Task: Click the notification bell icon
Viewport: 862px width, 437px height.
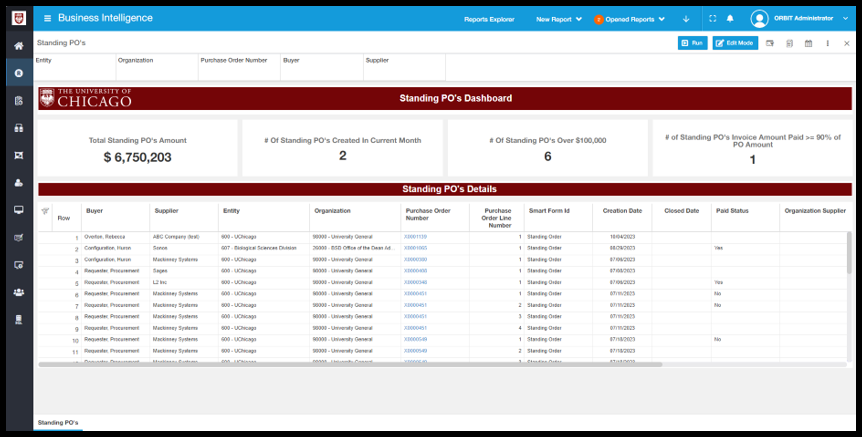Action: click(730, 19)
